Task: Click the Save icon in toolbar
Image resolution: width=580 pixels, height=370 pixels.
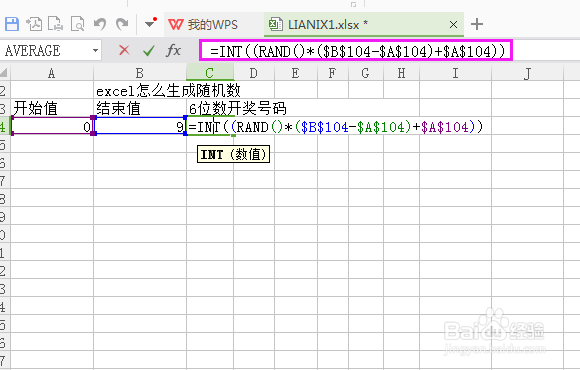Action: click(x=12, y=24)
